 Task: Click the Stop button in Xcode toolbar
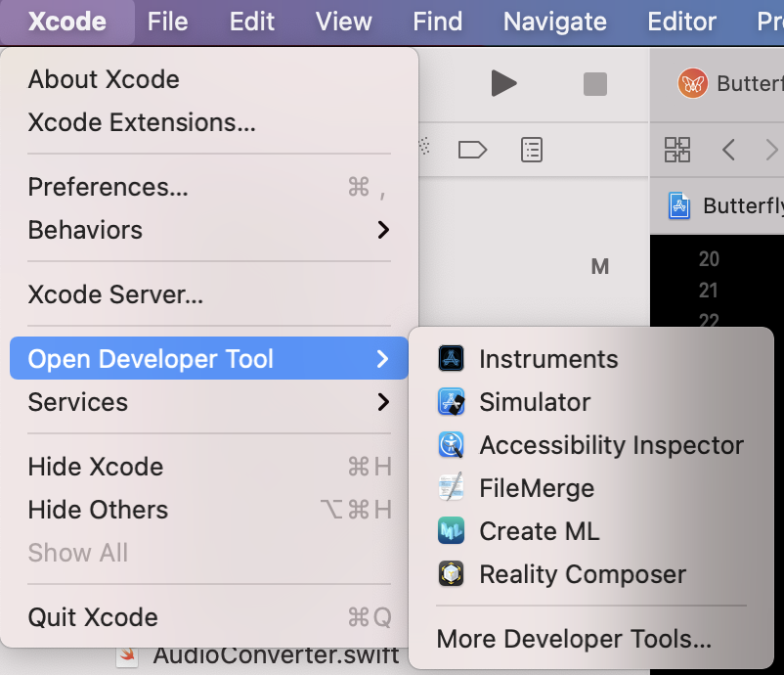tap(595, 83)
